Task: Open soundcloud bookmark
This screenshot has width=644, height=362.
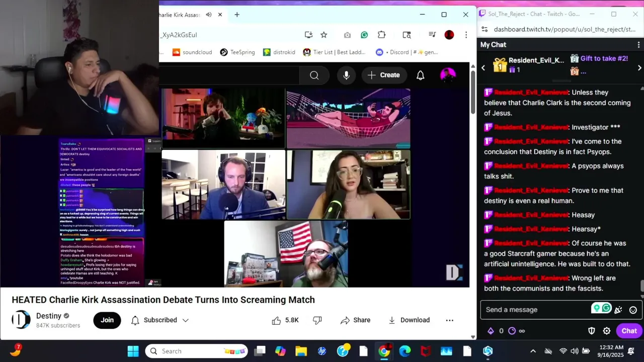Action: coord(192,52)
